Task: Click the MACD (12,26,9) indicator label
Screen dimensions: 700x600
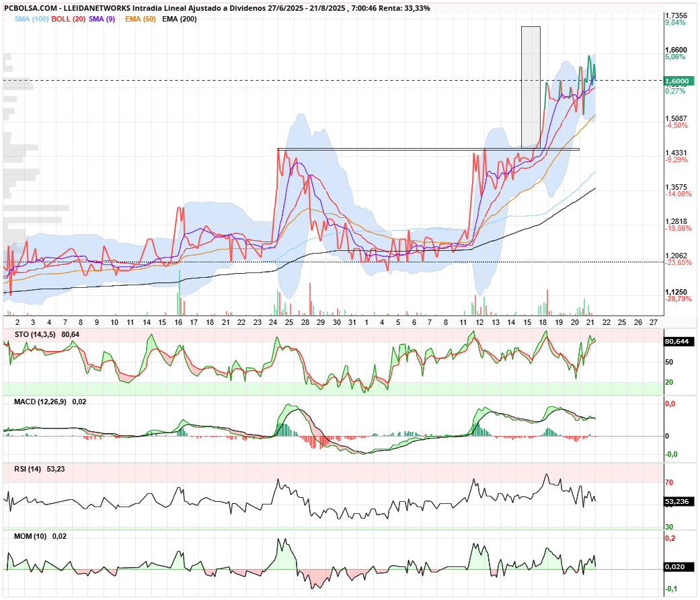Action: 40,402
